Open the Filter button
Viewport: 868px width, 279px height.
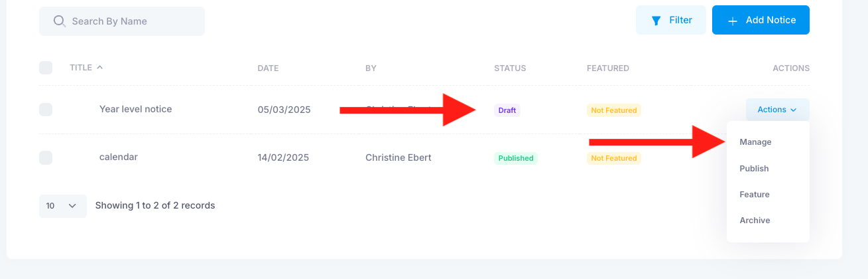671,20
